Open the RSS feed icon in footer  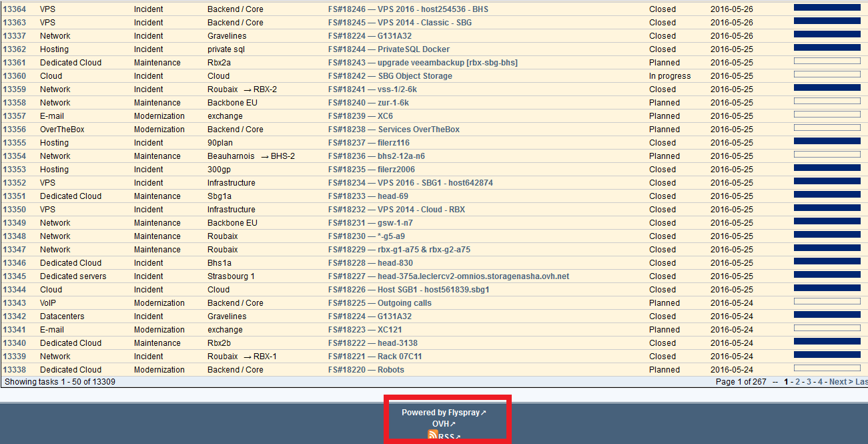[x=433, y=437]
